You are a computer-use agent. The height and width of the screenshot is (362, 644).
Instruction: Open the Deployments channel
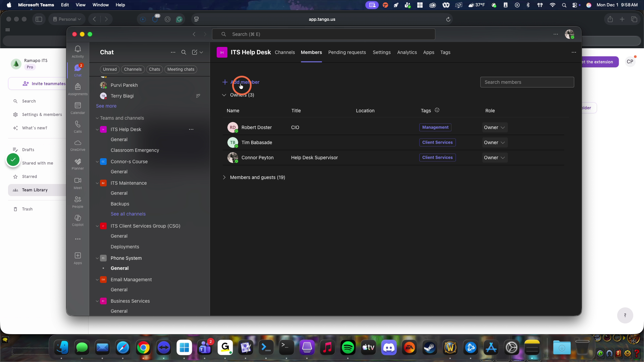pyautogui.click(x=125, y=247)
